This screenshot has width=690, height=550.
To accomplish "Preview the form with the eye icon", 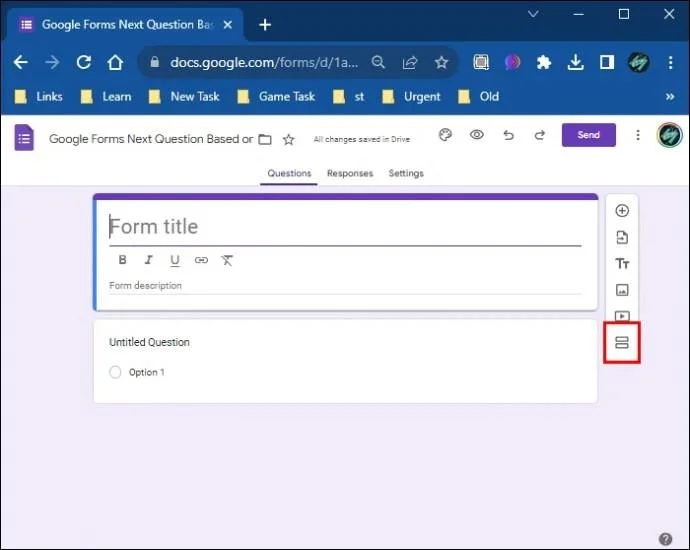I will point(477,135).
